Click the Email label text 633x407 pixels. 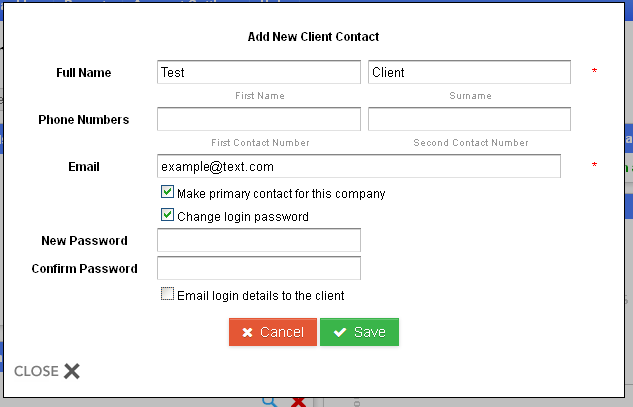tap(84, 167)
